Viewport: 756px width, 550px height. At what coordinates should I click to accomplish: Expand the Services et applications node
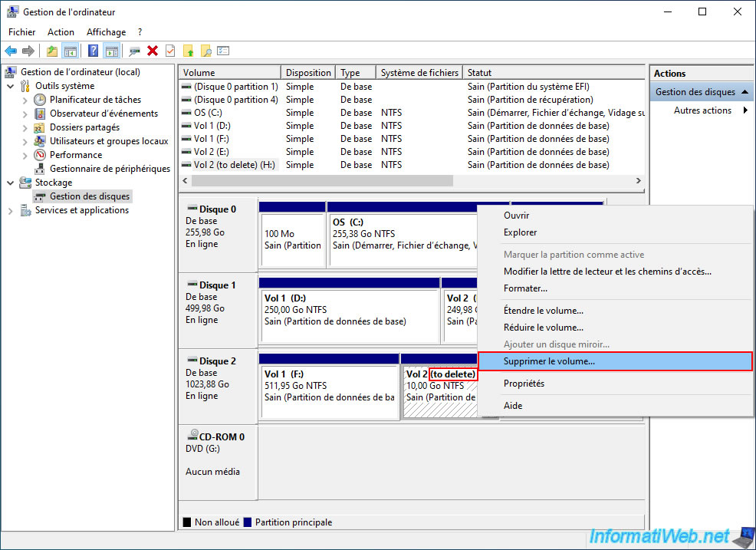coord(11,210)
